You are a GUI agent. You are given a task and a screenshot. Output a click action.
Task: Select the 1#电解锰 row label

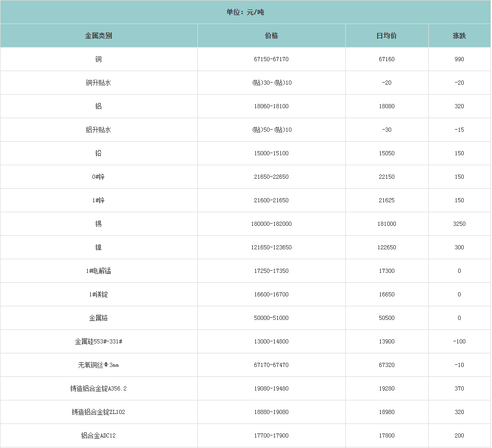(x=99, y=271)
